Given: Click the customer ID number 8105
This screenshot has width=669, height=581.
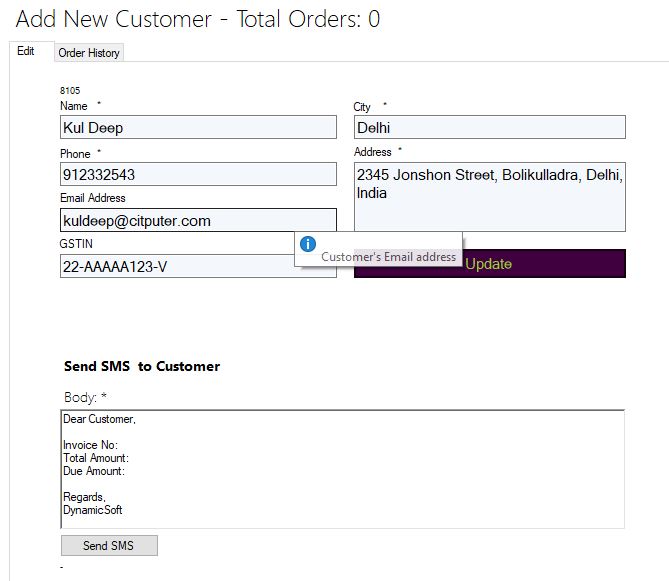Looking at the screenshot, I should pyautogui.click(x=70, y=91).
